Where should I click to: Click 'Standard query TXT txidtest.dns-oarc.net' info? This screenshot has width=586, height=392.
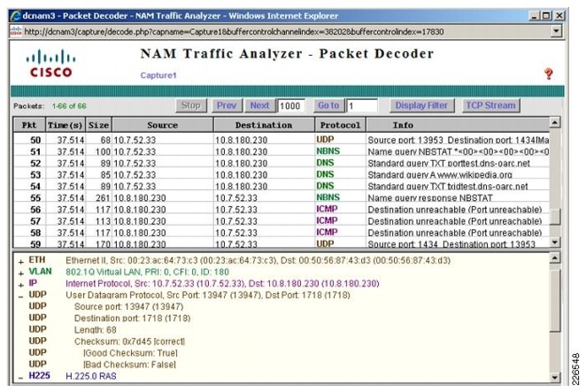[x=448, y=187]
